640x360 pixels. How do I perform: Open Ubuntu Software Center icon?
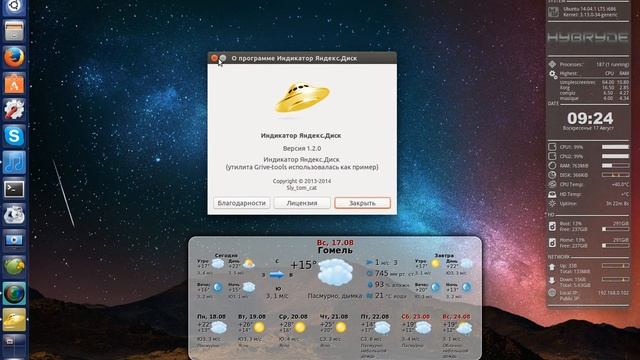click(14, 84)
